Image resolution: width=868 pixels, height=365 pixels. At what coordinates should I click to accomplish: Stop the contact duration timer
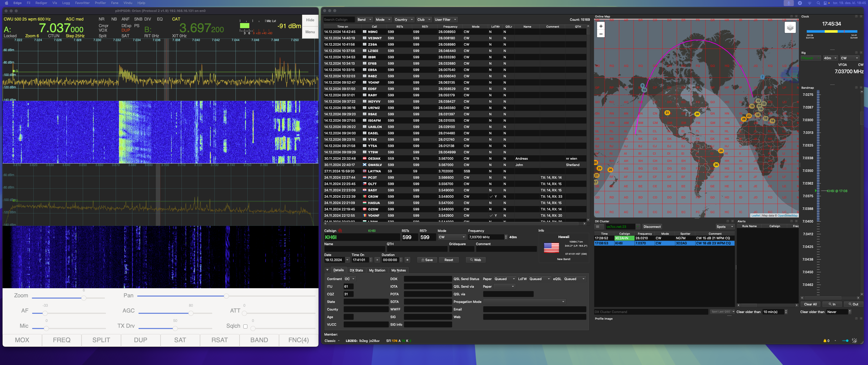tap(407, 260)
